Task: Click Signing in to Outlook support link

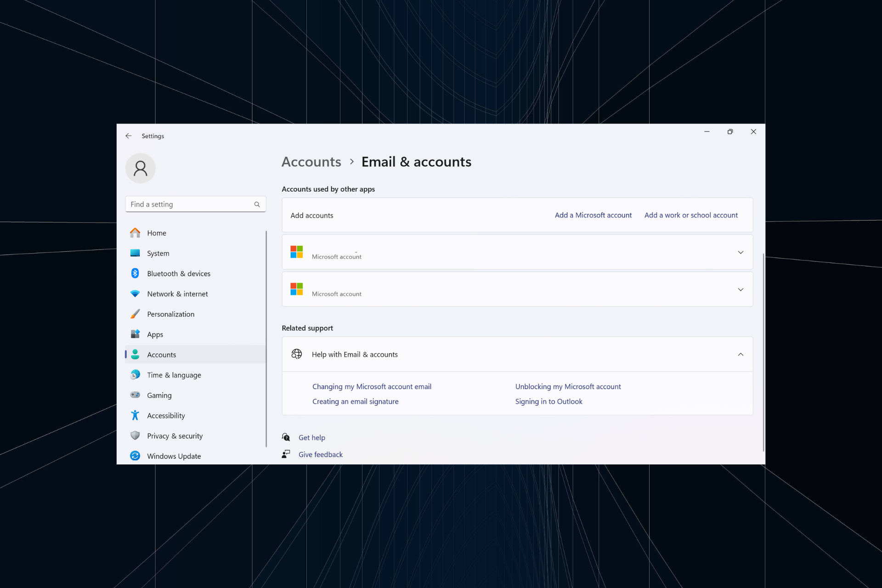Action: (x=548, y=401)
